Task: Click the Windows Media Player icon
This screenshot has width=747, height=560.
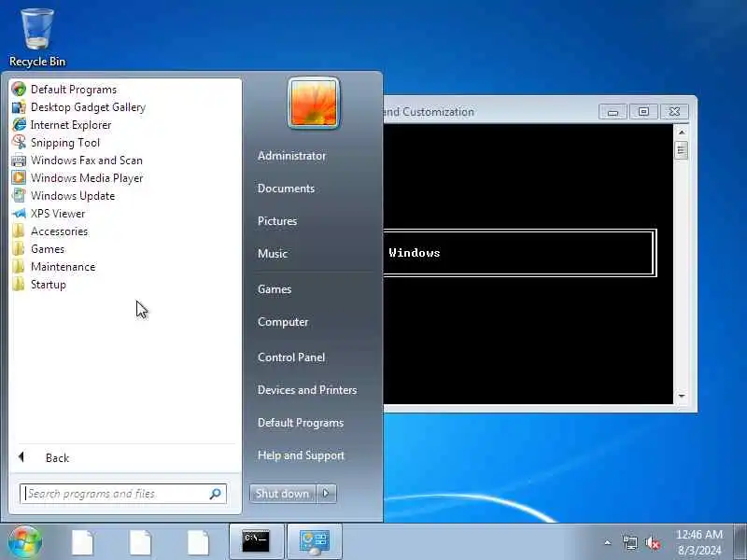Action: tap(19, 177)
